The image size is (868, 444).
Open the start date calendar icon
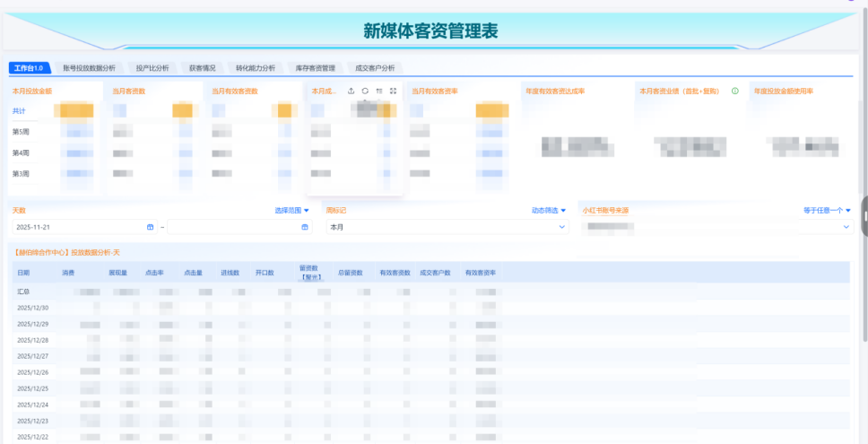151,227
